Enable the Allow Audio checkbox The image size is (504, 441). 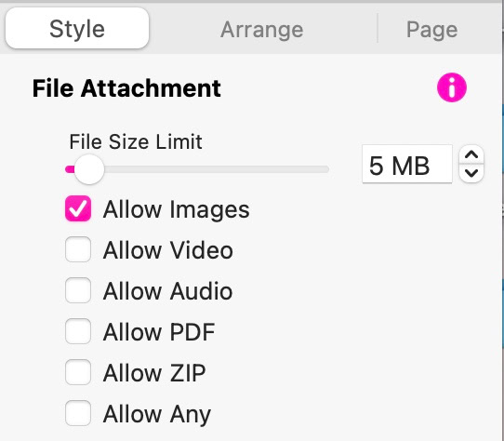(x=78, y=290)
